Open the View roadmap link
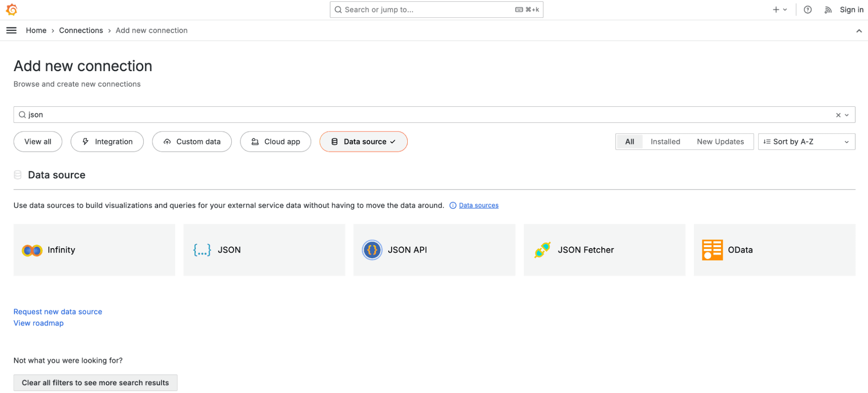This screenshot has width=868, height=393. point(39,323)
